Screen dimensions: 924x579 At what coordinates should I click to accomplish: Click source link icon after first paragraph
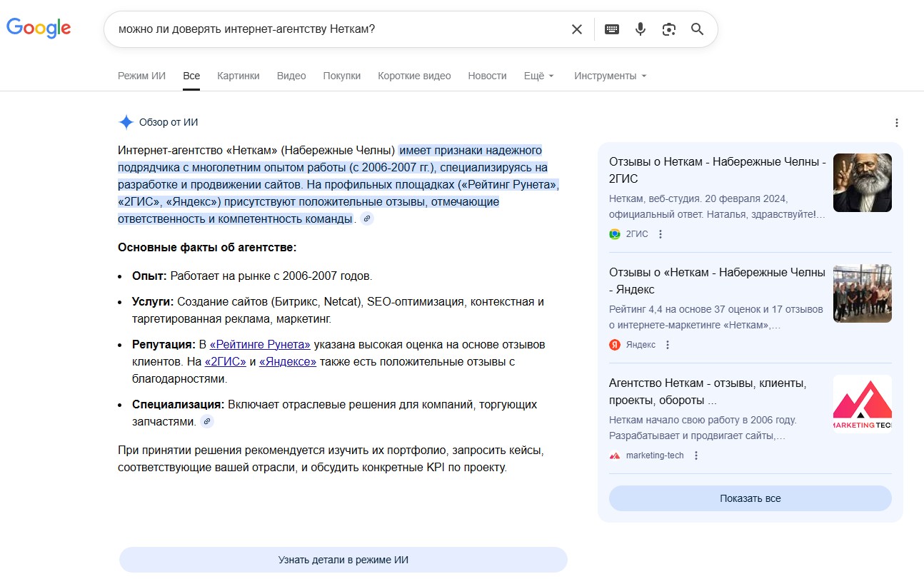(x=367, y=219)
